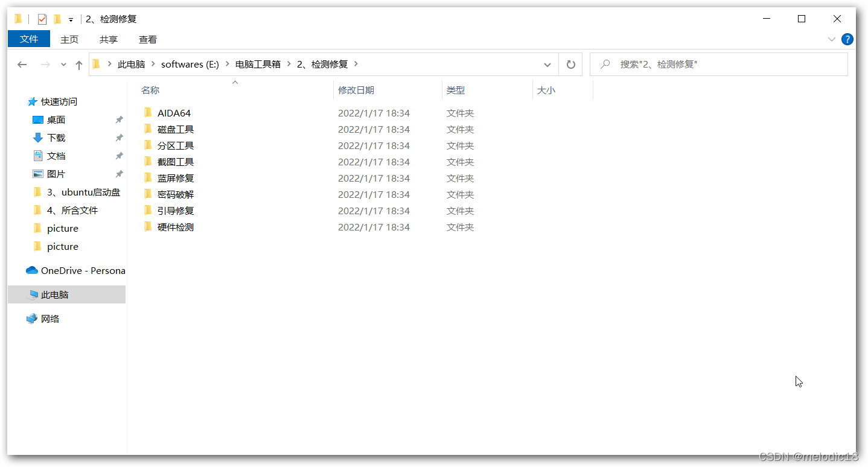Click the 截图工具 folder icon
The image size is (868, 467).
[x=148, y=162]
